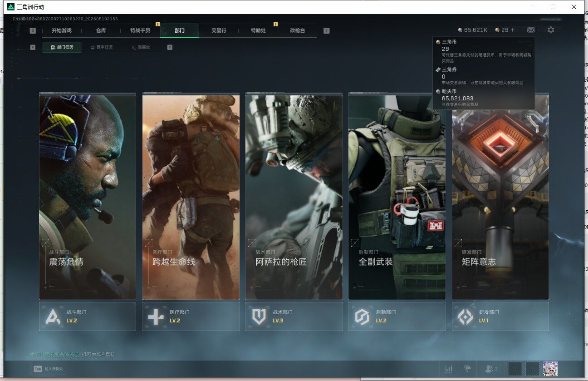Click the Q key icon left of tabs
This screenshot has height=381, width=588.
pos(33,31)
